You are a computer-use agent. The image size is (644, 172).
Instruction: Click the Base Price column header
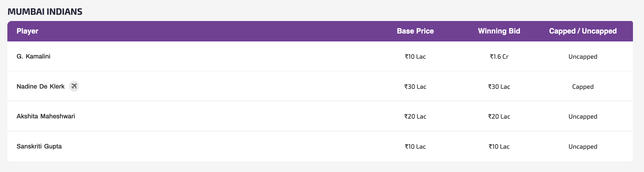point(415,31)
